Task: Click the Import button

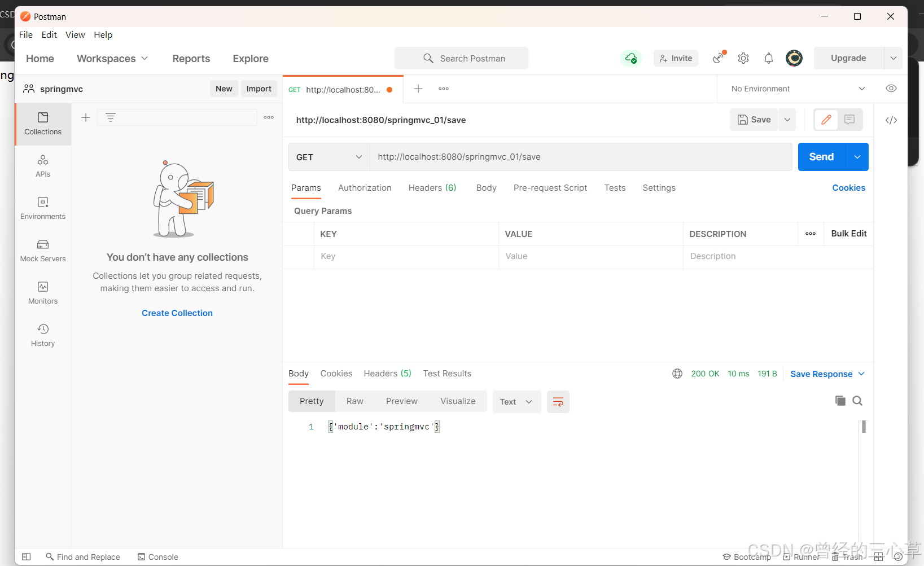Action: tap(259, 89)
